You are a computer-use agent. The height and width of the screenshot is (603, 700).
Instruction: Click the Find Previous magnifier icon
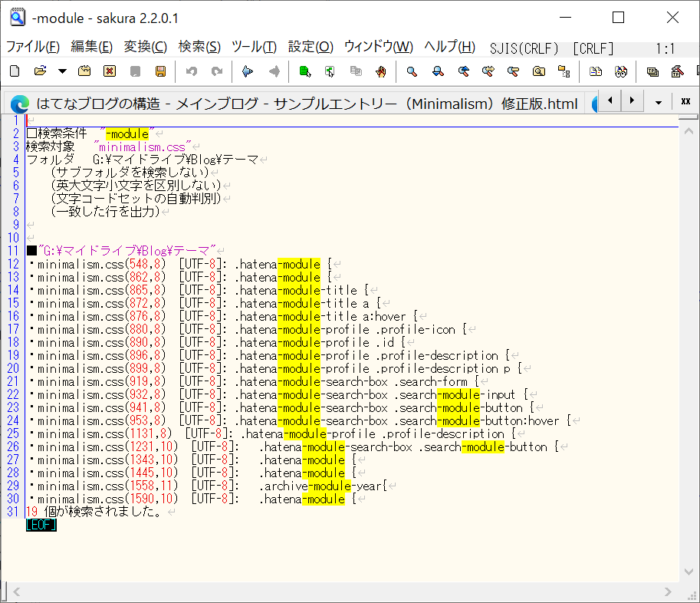coord(464,71)
